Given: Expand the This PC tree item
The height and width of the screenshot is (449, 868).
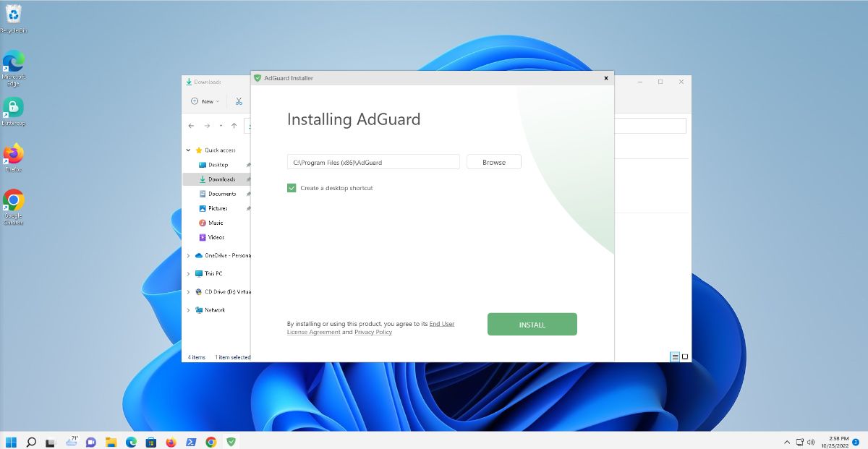Looking at the screenshot, I should click(189, 273).
